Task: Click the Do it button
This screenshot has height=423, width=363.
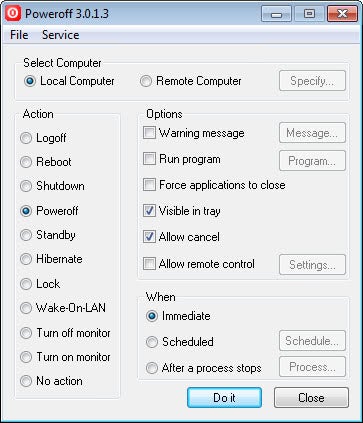Action: [x=224, y=397]
